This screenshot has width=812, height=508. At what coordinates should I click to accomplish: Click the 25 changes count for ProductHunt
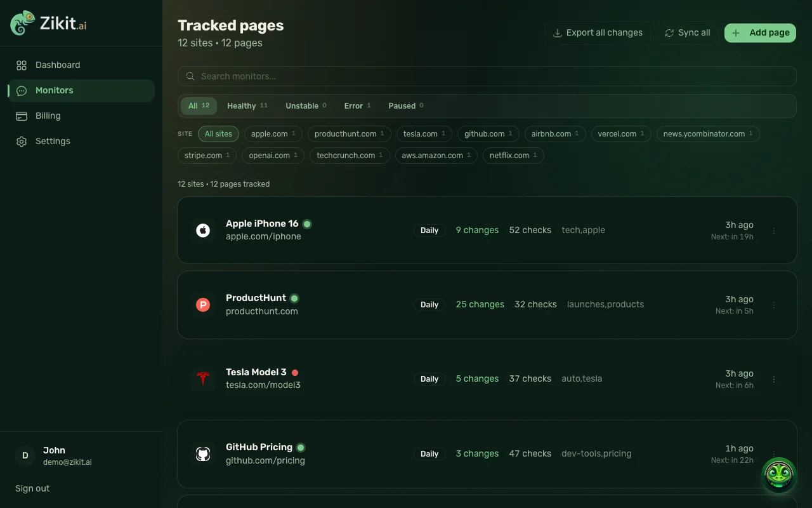tap(480, 305)
